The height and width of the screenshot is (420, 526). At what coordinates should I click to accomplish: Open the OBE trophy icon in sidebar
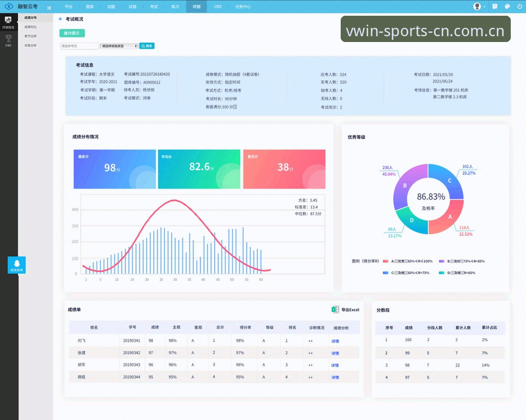8,38
